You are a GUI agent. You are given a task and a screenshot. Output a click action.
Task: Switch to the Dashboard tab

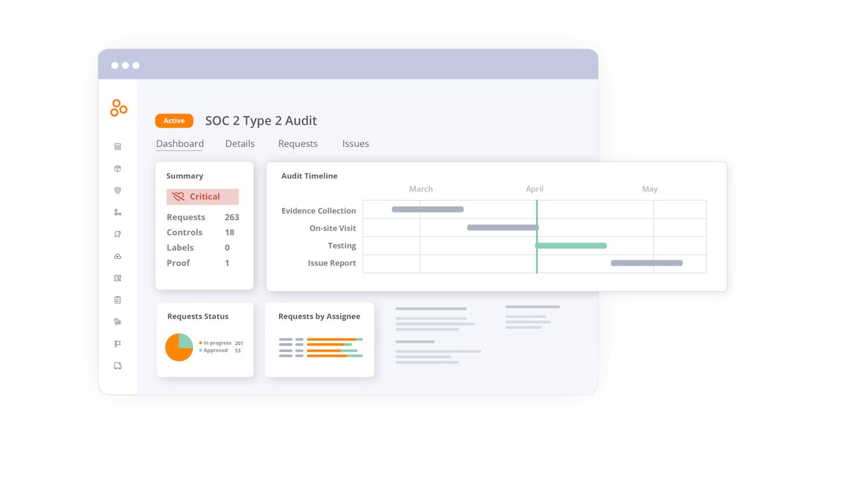[180, 143]
